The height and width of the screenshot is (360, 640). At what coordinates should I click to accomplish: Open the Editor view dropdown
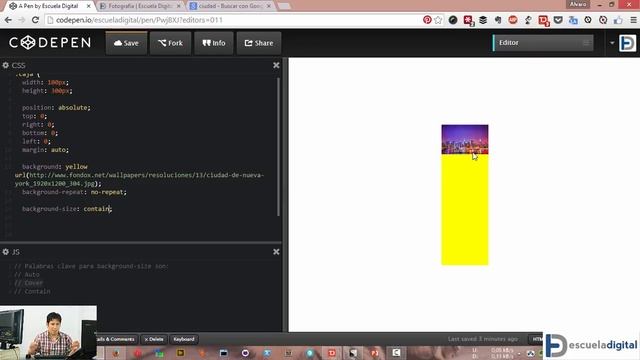coord(543,42)
